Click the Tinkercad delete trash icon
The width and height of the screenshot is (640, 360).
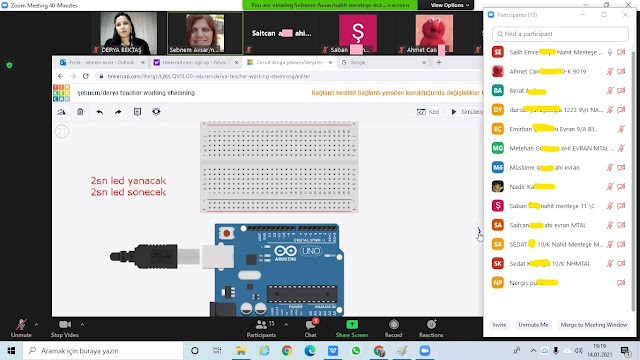click(80, 112)
